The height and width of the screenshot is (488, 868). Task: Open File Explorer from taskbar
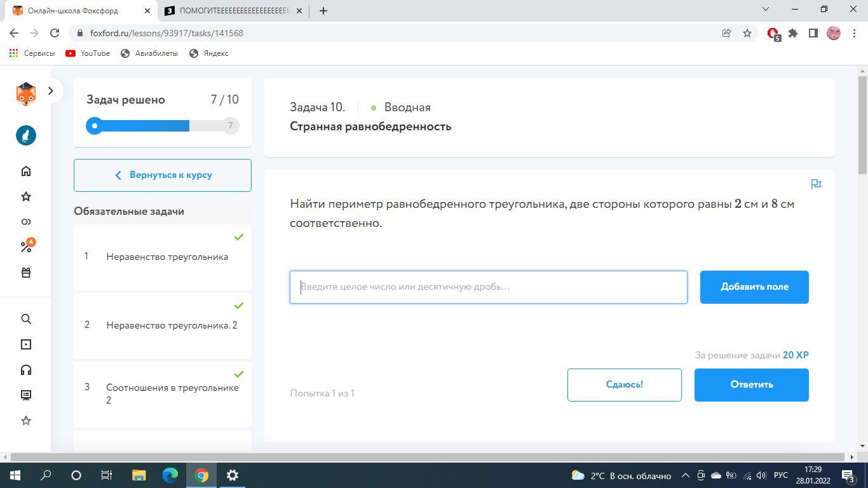pos(139,475)
